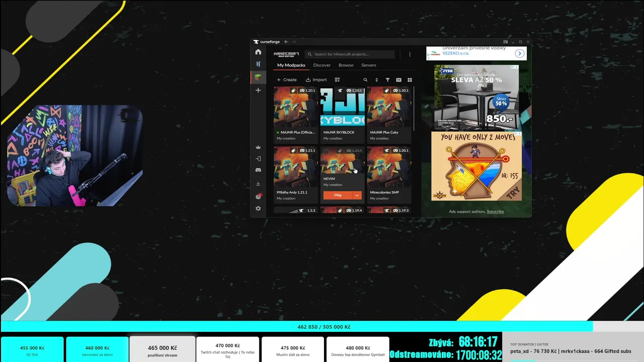
Task: Click the 470 000 Kč Twitch chat rozhoduje goal
Action: [x=227, y=349]
